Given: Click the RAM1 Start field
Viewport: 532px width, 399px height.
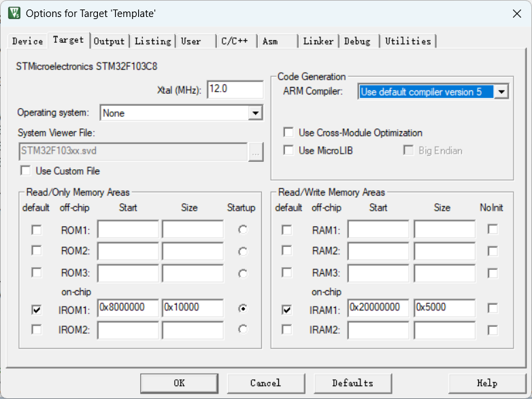Looking at the screenshot, I should 378,230.
